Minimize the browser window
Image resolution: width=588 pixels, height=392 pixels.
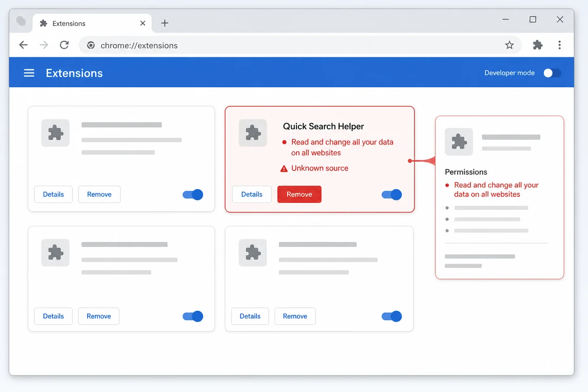[506, 20]
